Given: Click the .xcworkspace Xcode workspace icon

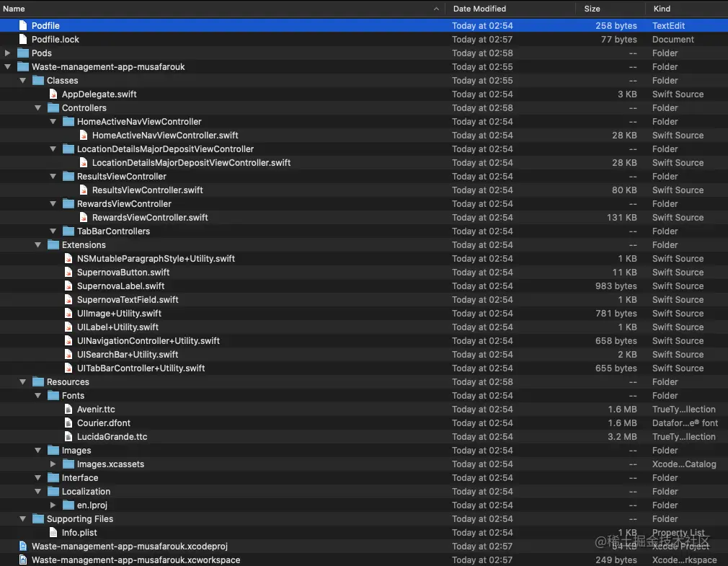Looking at the screenshot, I should (23, 560).
